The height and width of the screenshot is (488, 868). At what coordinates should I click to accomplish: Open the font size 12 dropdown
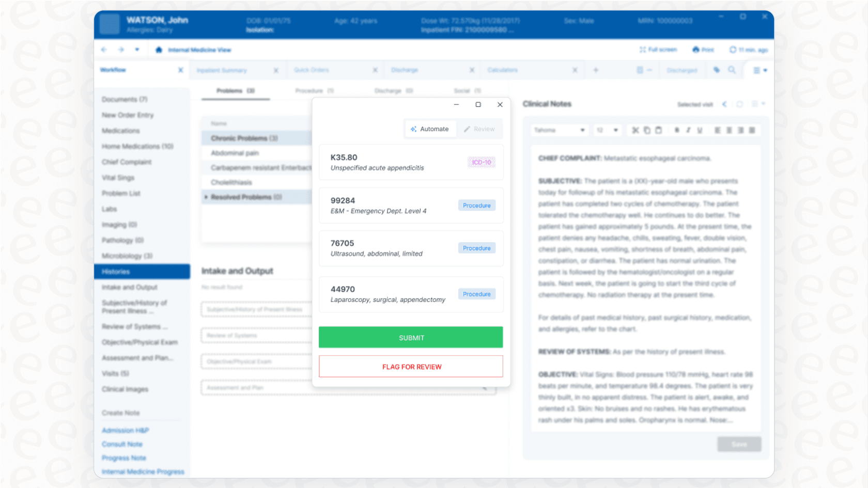(607, 130)
